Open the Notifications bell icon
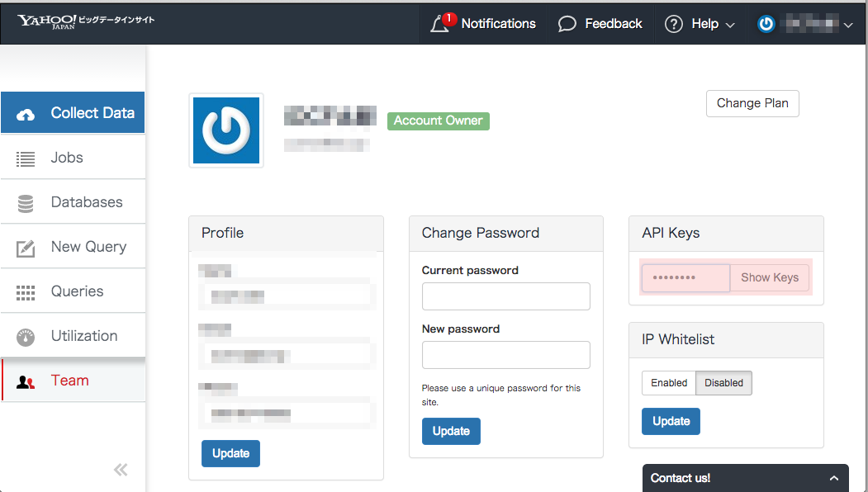The image size is (868, 492). tap(440, 24)
